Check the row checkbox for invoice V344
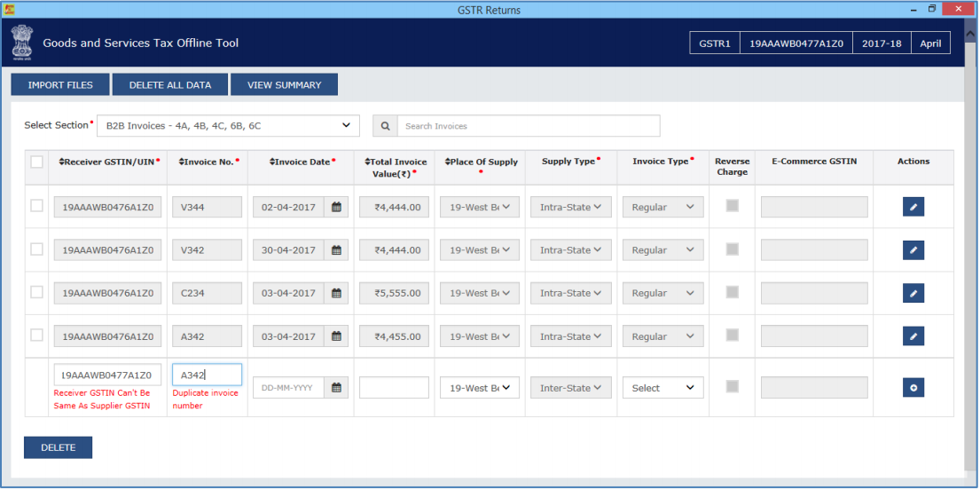The height and width of the screenshot is (490, 980). point(37,206)
